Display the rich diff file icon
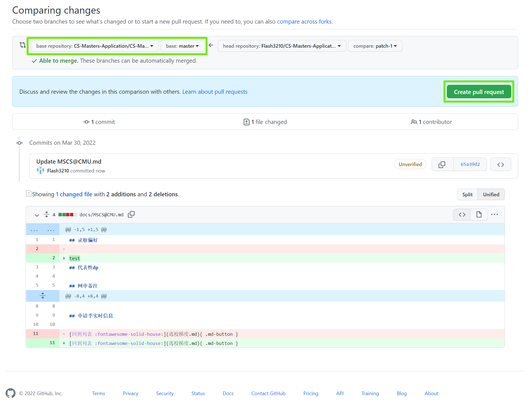Image resolution: width=532 pixels, height=404 pixels. pyautogui.click(x=479, y=215)
